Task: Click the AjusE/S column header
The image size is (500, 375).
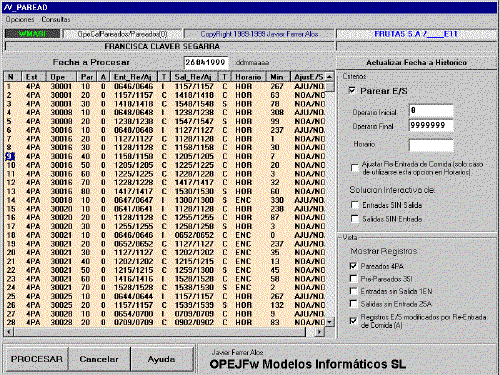Action: click(x=308, y=77)
